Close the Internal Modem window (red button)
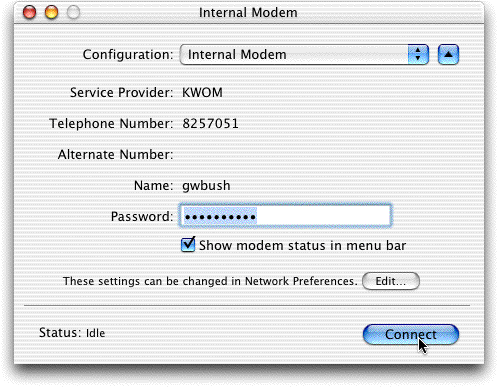498x387 pixels. pyautogui.click(x=29, y=13)
